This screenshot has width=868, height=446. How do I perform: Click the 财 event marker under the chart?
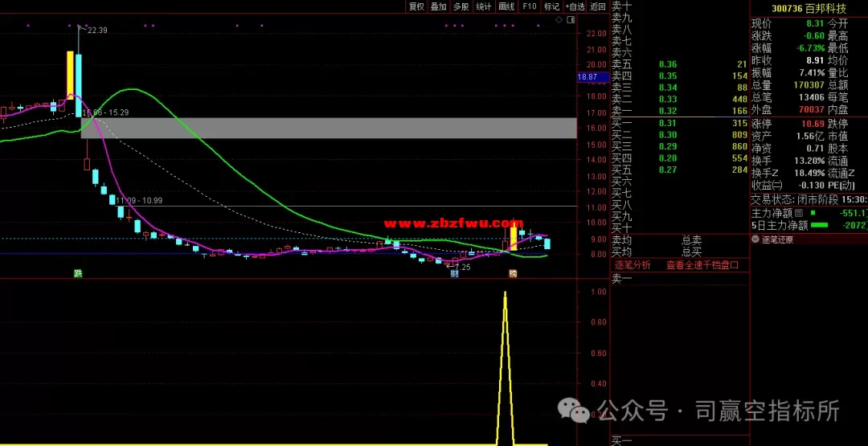point(454,273)
